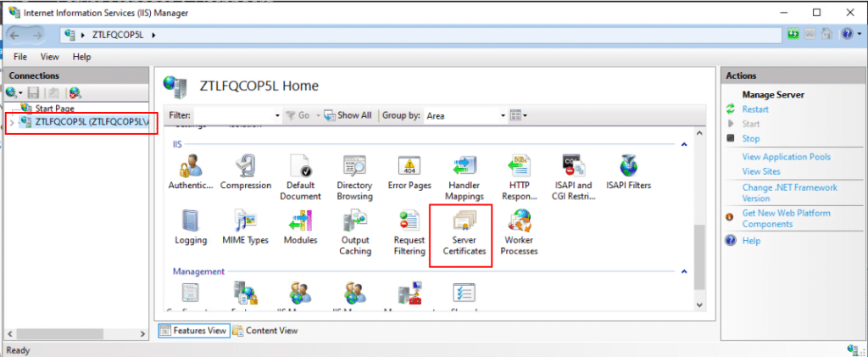This screenshot has width=868, height=357.
Task: Click View Application Pools link
Action: click(x=786, y=157)
